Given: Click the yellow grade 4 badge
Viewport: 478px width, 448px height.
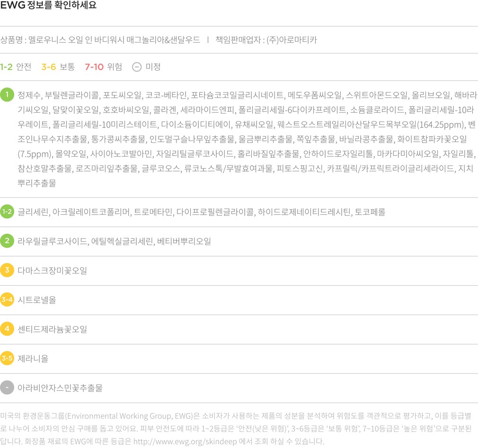Looking at the screenshot, I should tap(7, 329).
